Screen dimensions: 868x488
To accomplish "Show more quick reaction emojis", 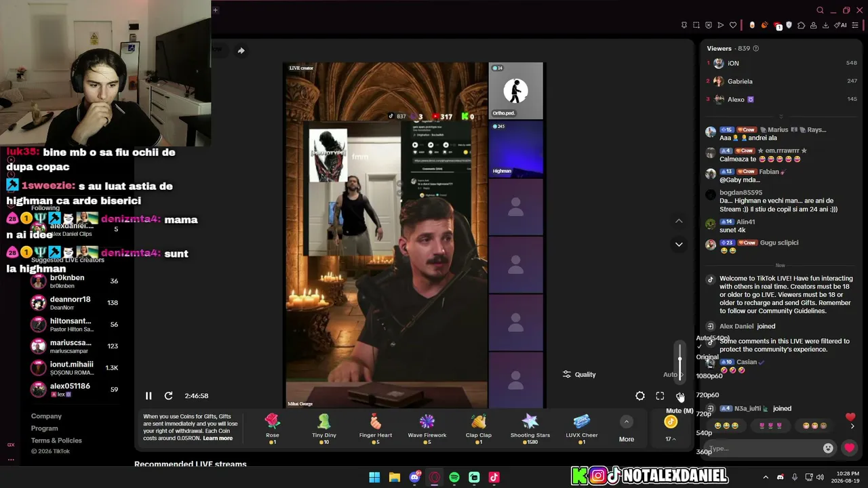I will pyautogui.click(x=852, y=426).
